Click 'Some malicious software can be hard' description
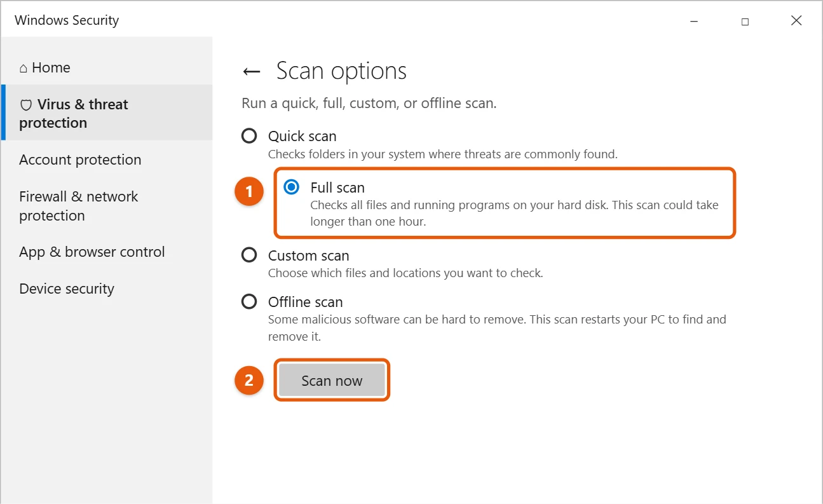 (497, 328)
